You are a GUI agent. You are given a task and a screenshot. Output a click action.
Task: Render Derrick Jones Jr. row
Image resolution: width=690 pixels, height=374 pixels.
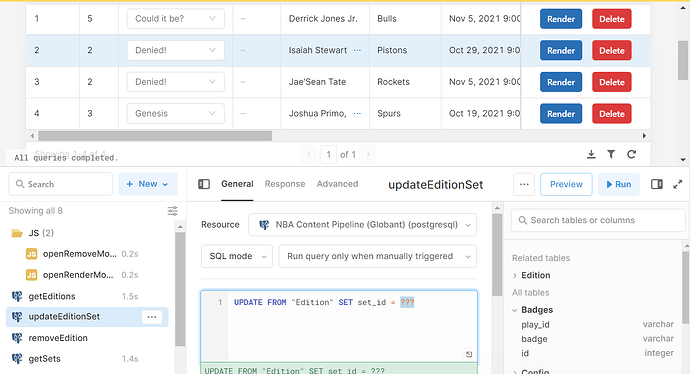tap(561, 19)
